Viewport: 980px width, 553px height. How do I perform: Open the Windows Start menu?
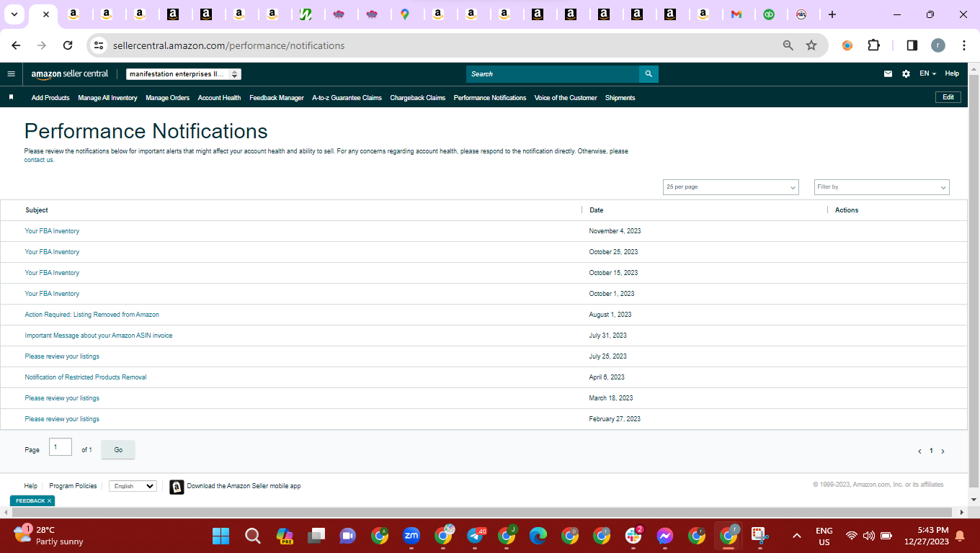tap(220, 536)
